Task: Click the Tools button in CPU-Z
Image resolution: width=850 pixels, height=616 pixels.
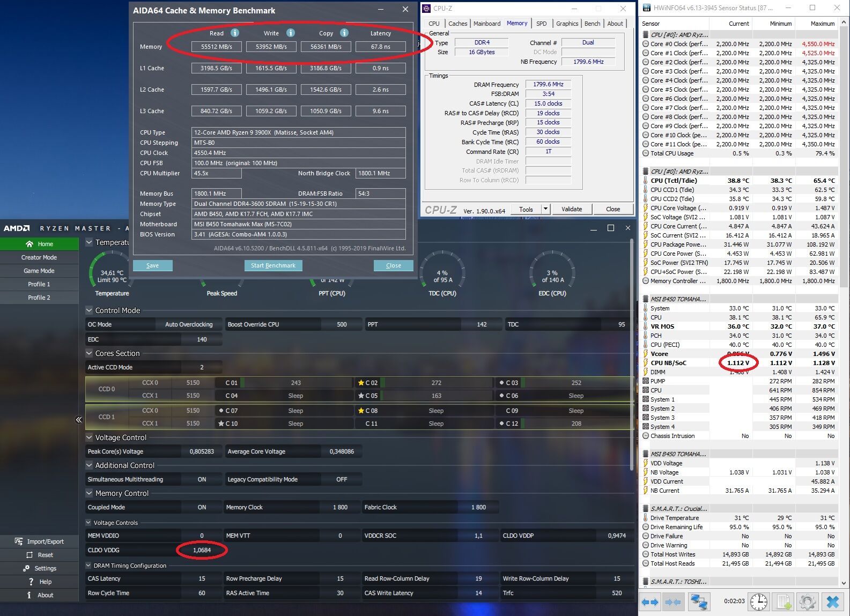Action: (526, 209)
